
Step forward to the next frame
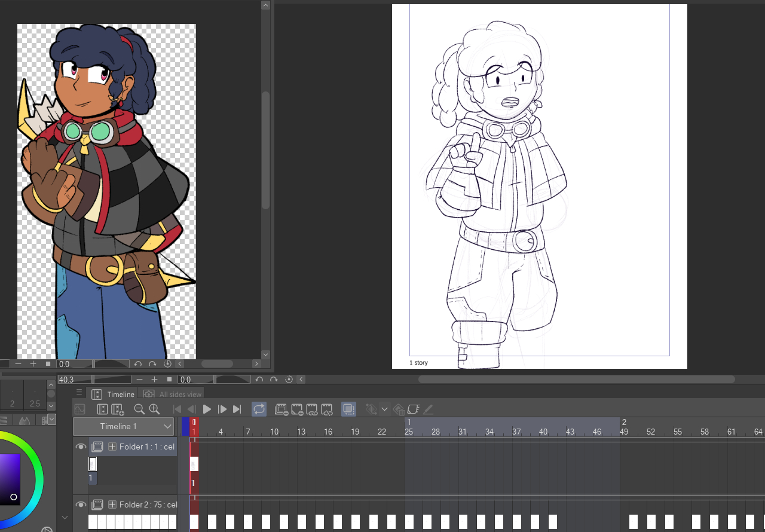(222, 409)
